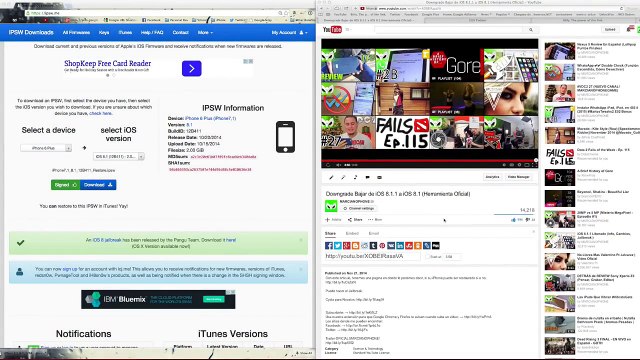
Task: Open the iPhone 6 Plus device dropdown
Action: click(x=46, y=148)
